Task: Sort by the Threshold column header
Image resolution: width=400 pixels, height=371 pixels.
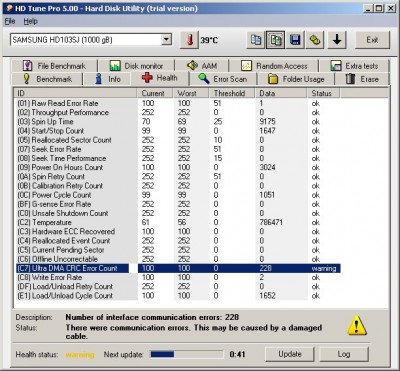Action: pyautogui.click(x=231, y=93)
